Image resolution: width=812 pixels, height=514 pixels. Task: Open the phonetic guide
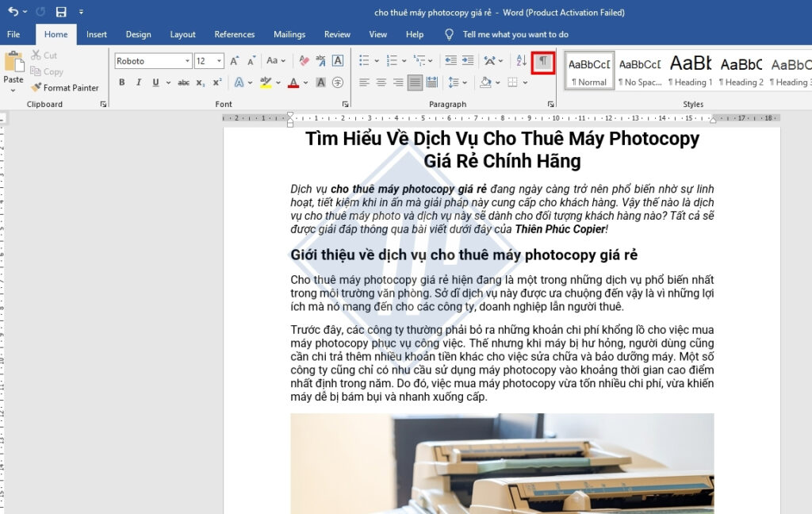(320, 60)
